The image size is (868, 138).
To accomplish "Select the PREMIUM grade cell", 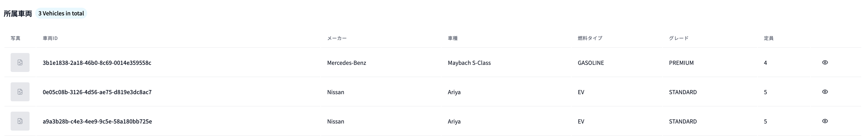I will 681,63.
